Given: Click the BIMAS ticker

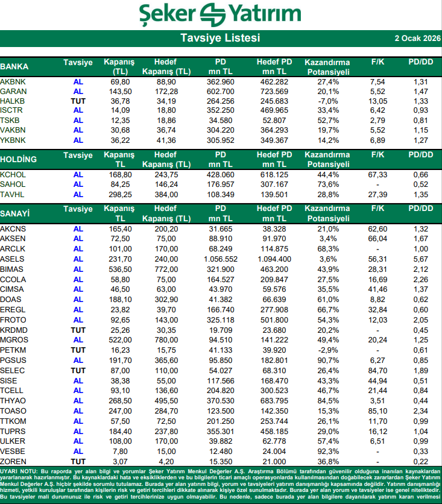Looking at the screenshot, I should coord(12,268).
